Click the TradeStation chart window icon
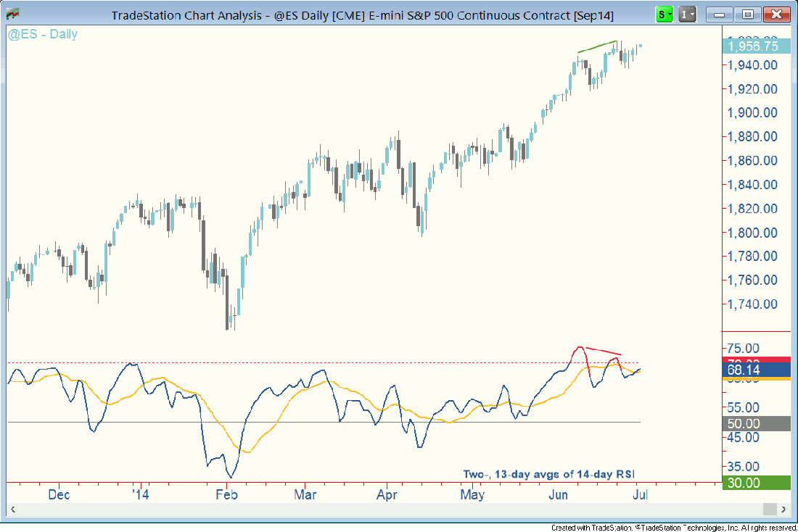Viewport: 798px width, 532px height. pos(12,14)
